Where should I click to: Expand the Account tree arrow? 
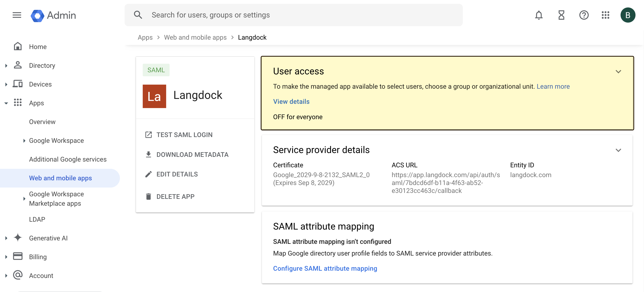[x=6, y=276]
